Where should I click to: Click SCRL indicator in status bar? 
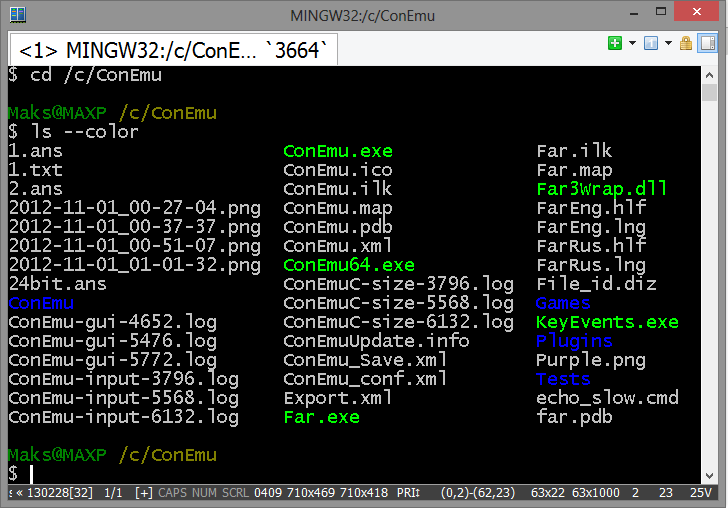[x=235, y=493]
